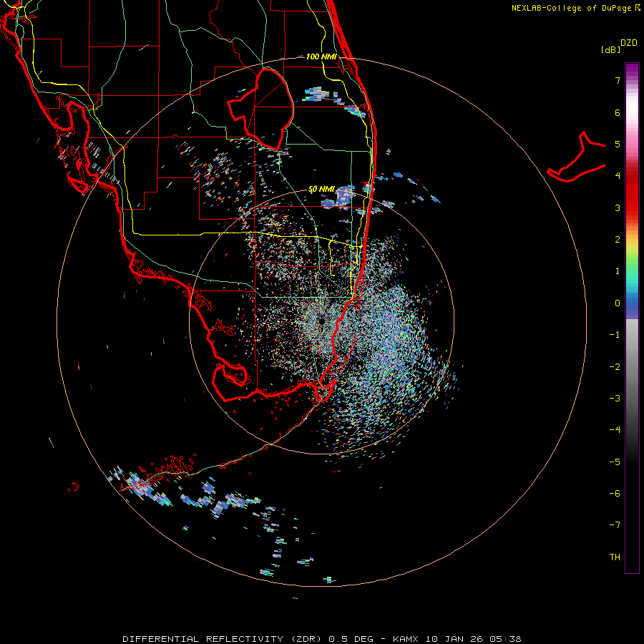The image size is (644, 644).
Task: Click the -5 value on the color scale
Action: [615, 462]
